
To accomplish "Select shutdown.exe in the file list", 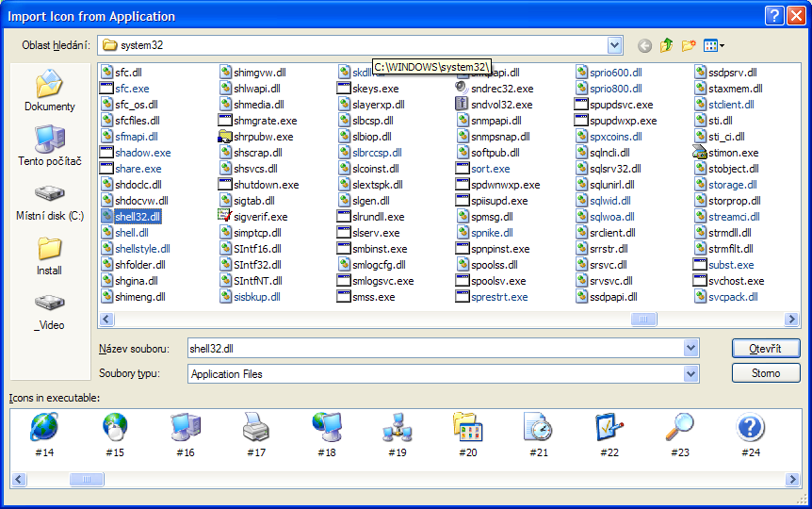I will 266,185.
